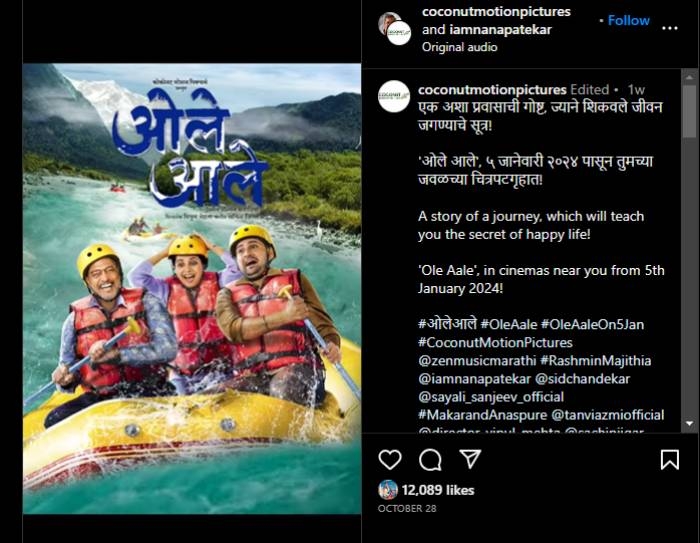Open the three-dot more options menu
Viewport: 700px width, 543px height.
(x=670, y=28)
